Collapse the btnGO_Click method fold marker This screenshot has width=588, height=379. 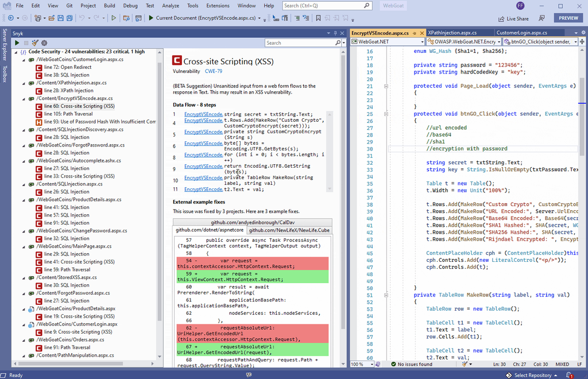coord(386,114)
